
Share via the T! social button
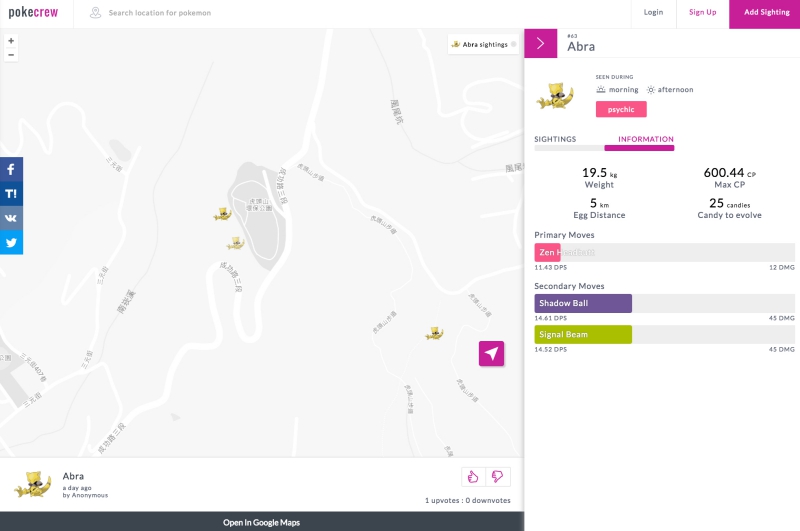[x=11, y=194]
